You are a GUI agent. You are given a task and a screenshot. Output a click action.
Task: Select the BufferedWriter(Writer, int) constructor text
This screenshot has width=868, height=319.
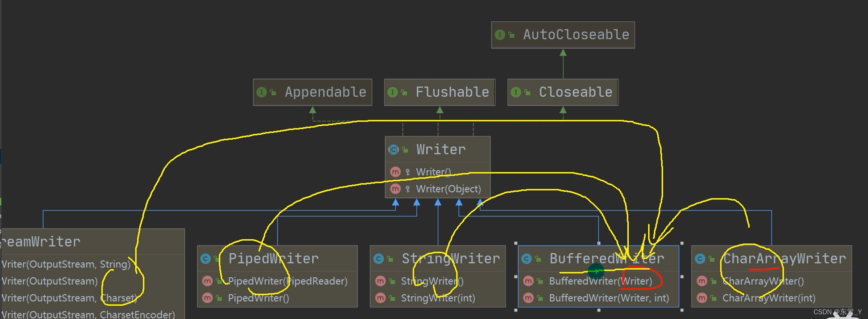click(609, 298)
